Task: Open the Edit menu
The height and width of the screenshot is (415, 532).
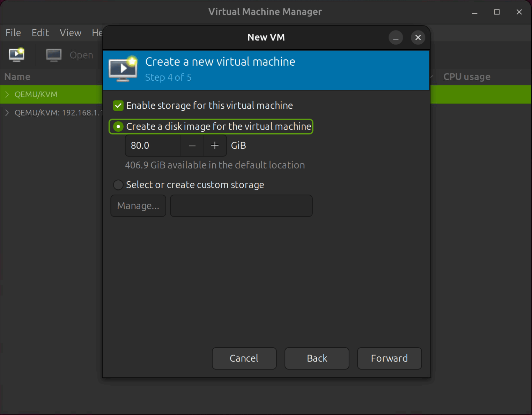Action: tap(40, 32)
